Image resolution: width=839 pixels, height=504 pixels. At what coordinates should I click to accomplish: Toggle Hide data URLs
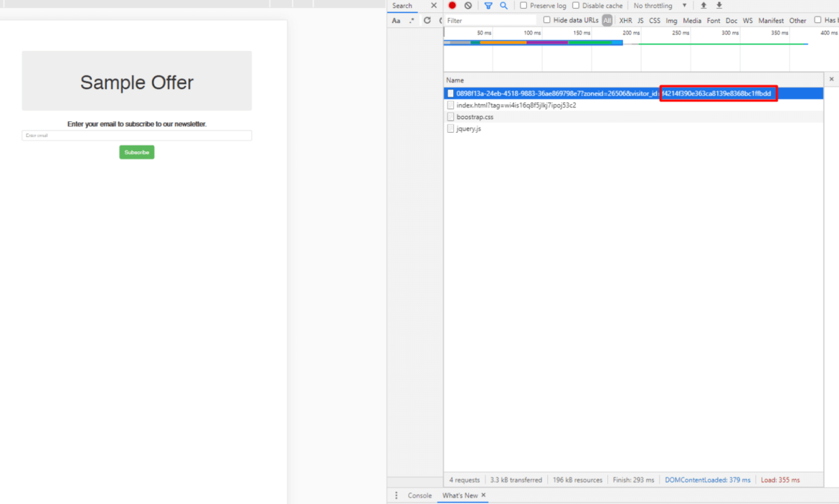coord(548,20)
